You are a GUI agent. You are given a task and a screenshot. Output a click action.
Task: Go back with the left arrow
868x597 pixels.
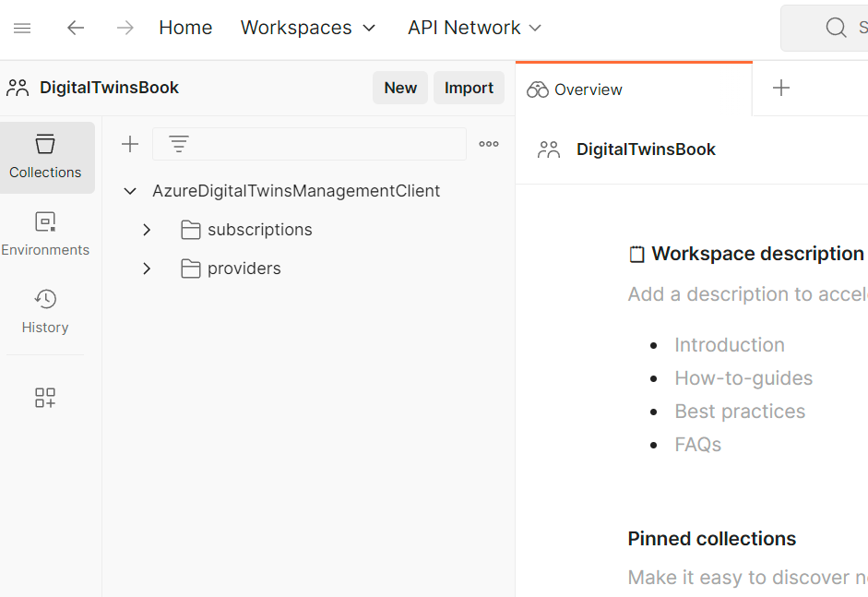(x=76, y=28)
